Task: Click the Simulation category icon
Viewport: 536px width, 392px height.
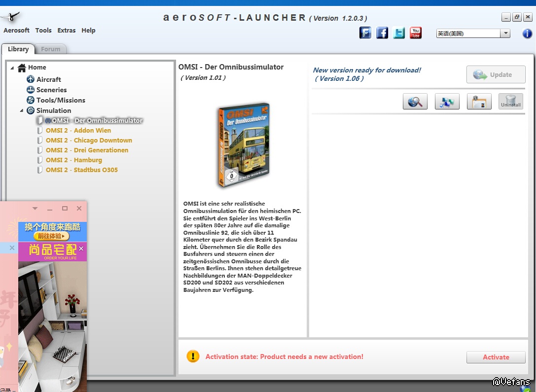Action: click(31, 110)
